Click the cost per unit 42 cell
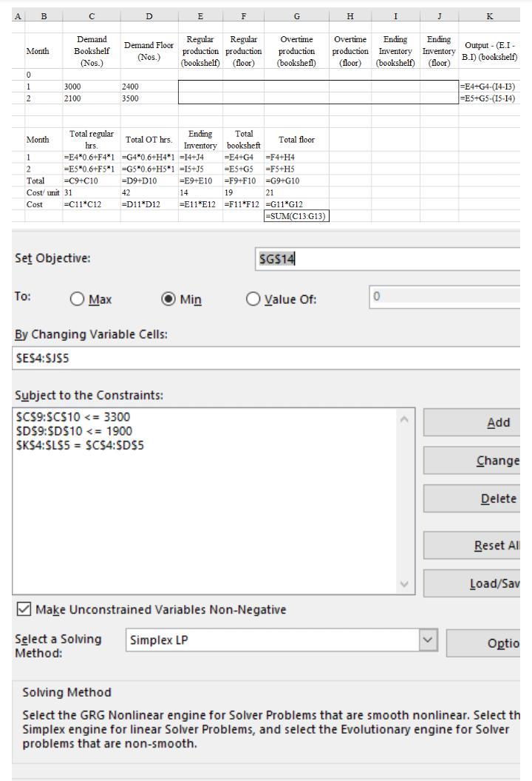The height and width of the screenshot is (781, 532). (149, 192)
